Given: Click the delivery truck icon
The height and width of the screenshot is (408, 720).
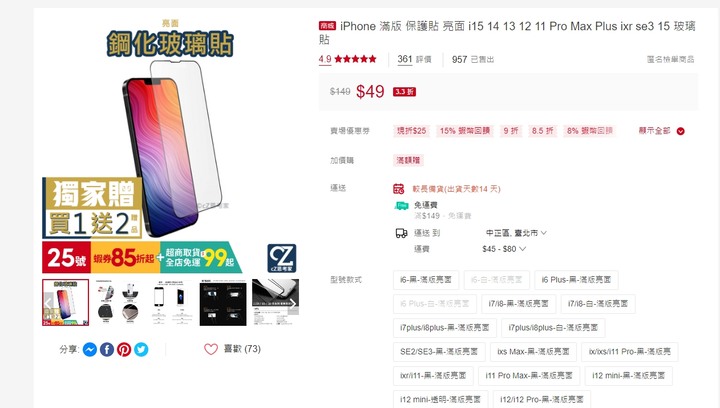Looking at the screenshot, I should point(401,233).
